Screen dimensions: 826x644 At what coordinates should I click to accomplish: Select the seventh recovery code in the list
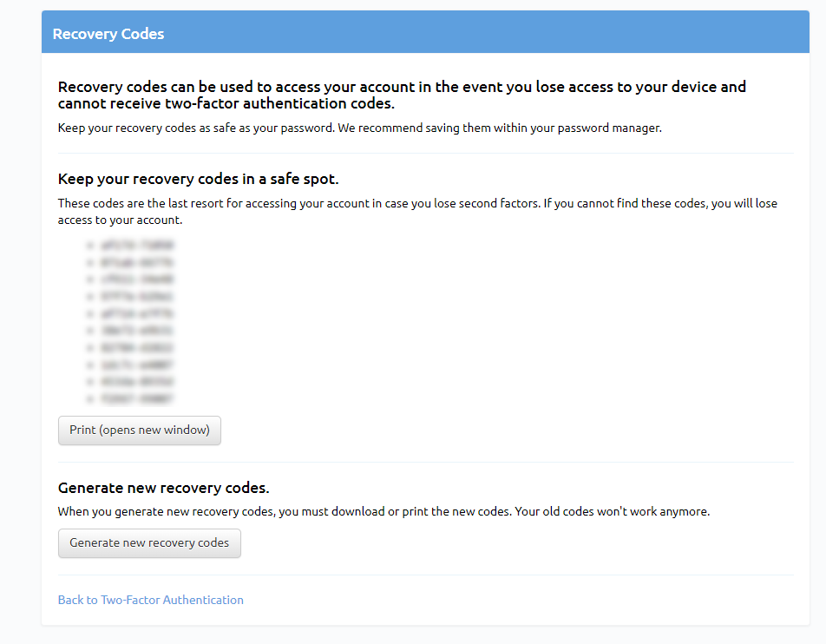point(137,347)
